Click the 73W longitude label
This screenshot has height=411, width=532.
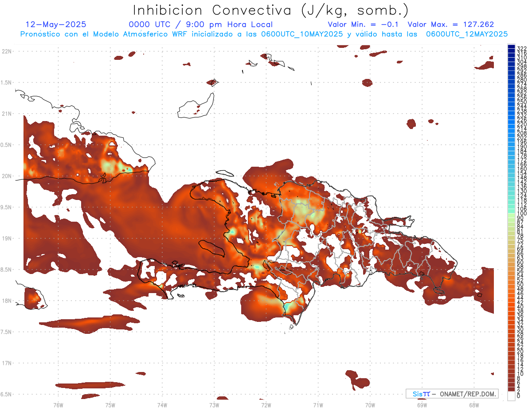pyautogui.click(x=214, y=405)
